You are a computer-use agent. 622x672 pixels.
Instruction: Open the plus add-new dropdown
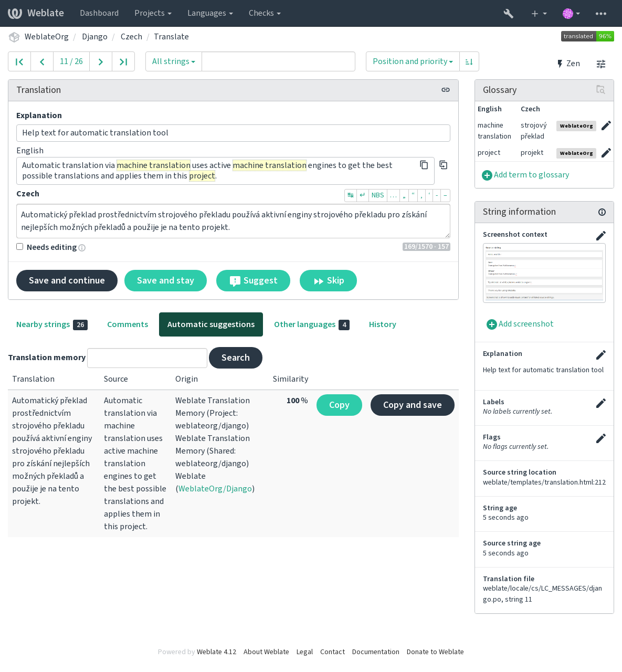coord(539,13)
